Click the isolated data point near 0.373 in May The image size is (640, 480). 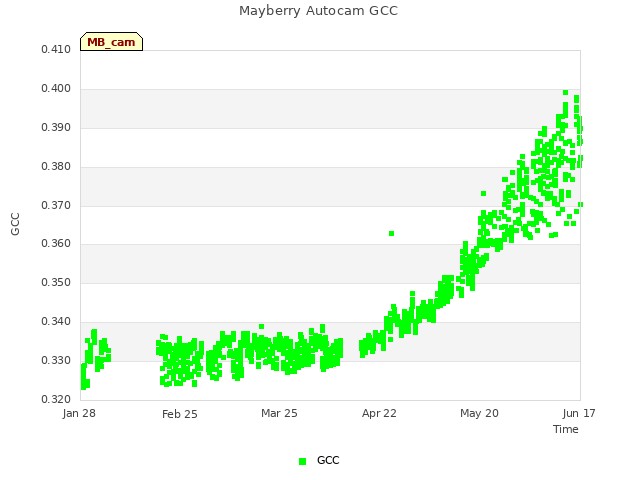pyautogui.click(x=483, y=193)
